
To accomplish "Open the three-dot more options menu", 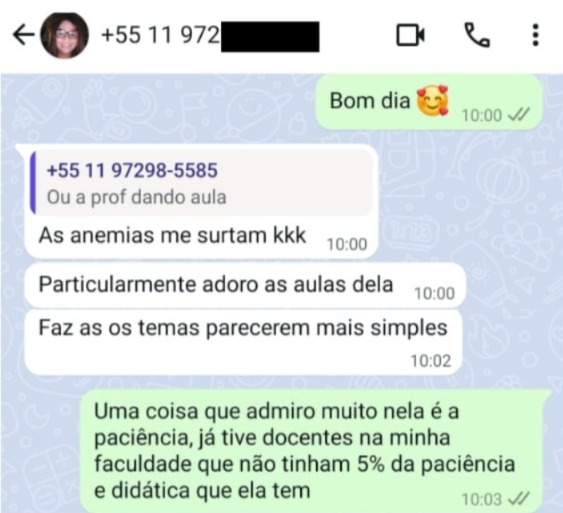I will (x=535, y=35).
